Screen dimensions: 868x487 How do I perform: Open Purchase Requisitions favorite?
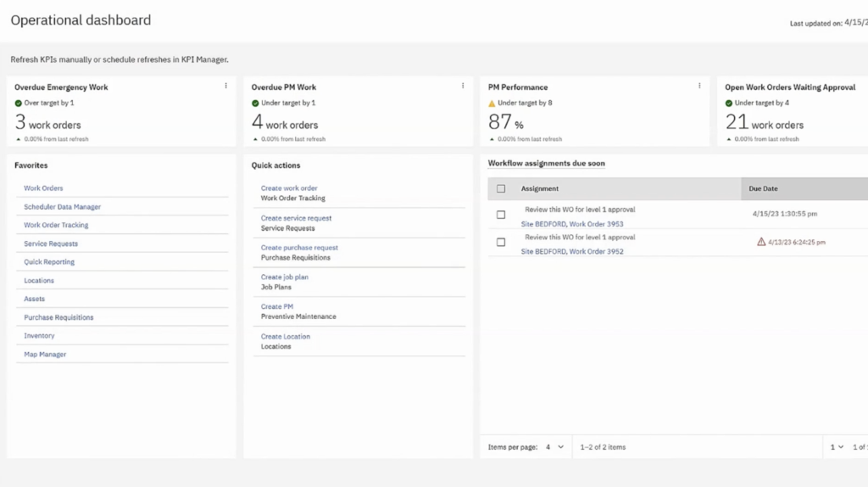pos(58,317)
